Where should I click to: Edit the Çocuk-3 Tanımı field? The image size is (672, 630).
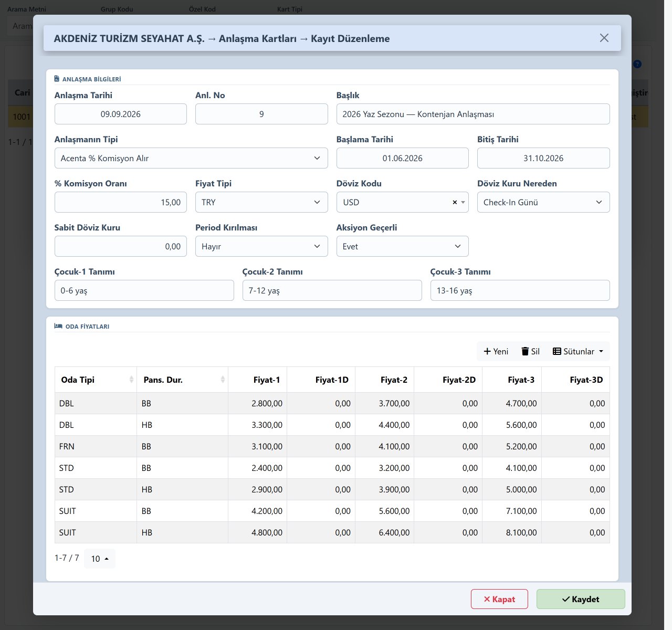[x=520, y=290]
